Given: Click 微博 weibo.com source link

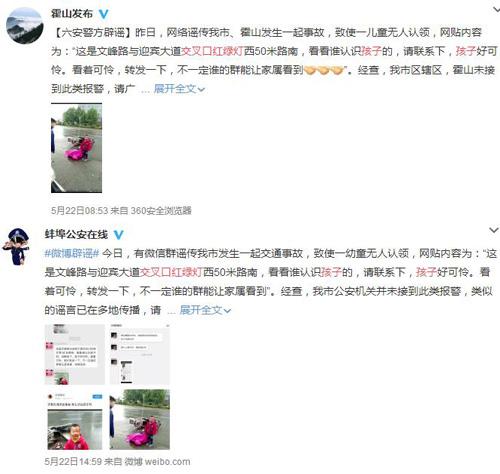Looking at the screenshot, I should pos(157,462).
